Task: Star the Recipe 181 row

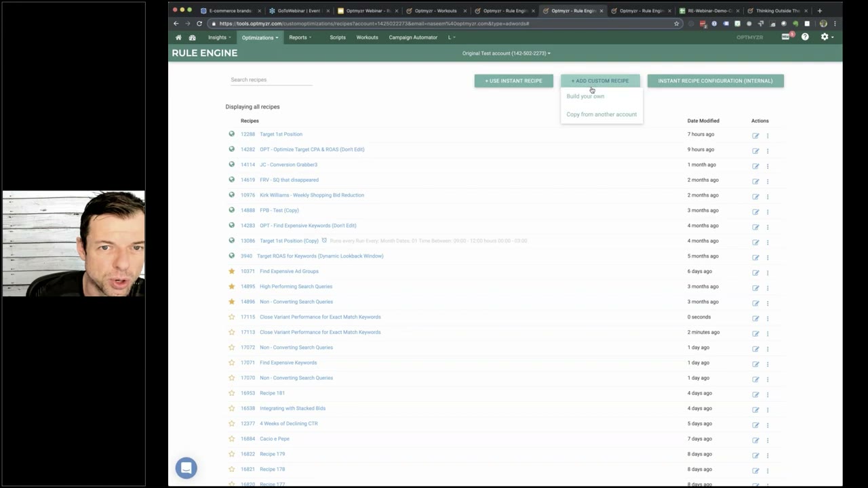Action: (x=231, y=393)
